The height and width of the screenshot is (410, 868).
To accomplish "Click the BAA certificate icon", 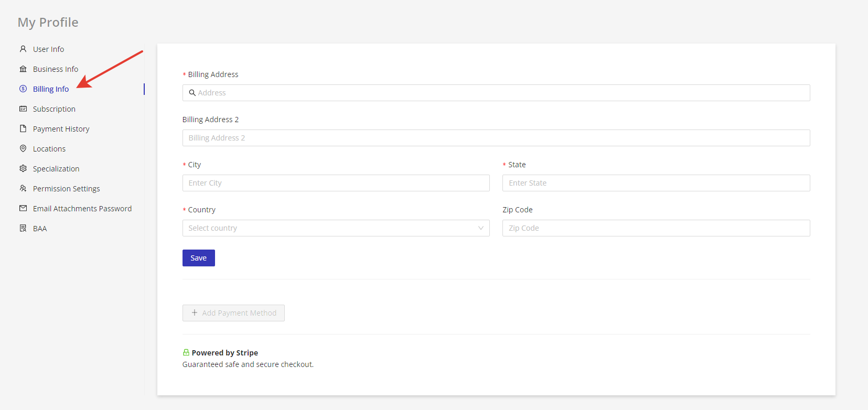I will coord(23,228).
